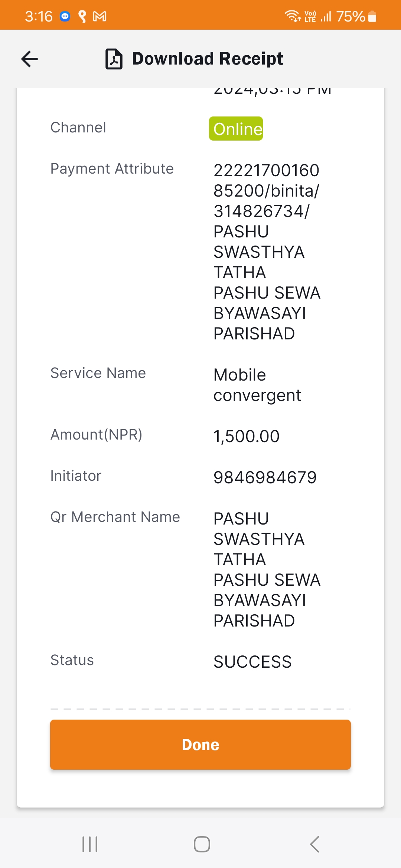Tap the Qr Merchant Name value
Screen dimensions: 401x868
[267, 569]
